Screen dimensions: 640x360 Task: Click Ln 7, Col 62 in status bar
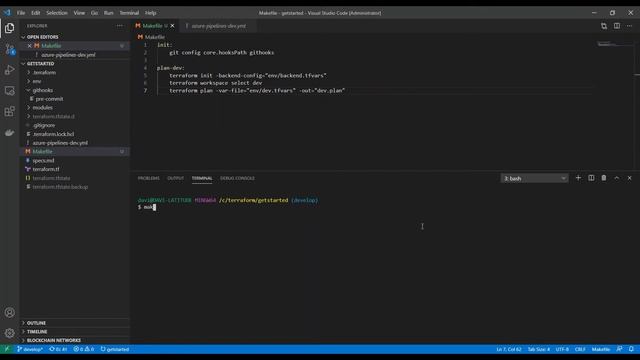[509, 349]
